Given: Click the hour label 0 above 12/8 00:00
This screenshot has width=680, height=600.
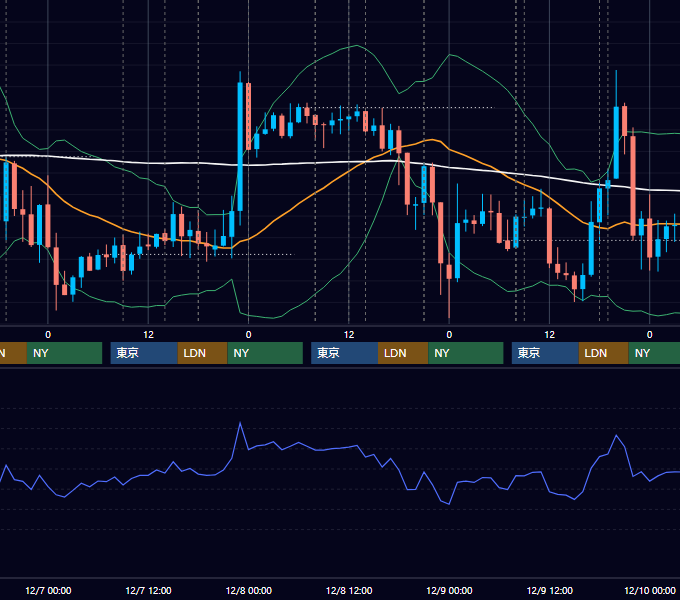Looking at the screenshot, I should point(248,335).
